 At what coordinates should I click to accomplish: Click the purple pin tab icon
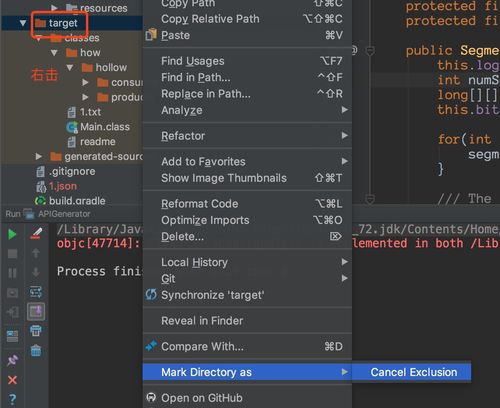tap(12, 361)
